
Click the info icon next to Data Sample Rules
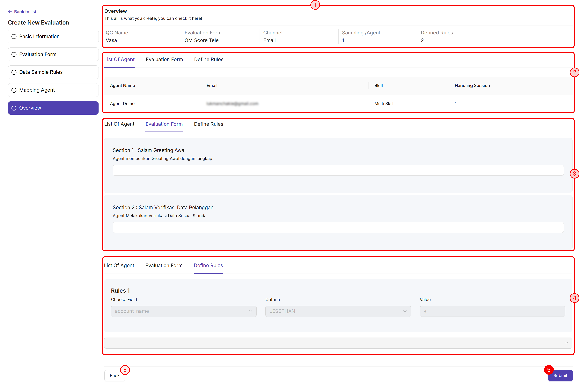tap(14, 72)
